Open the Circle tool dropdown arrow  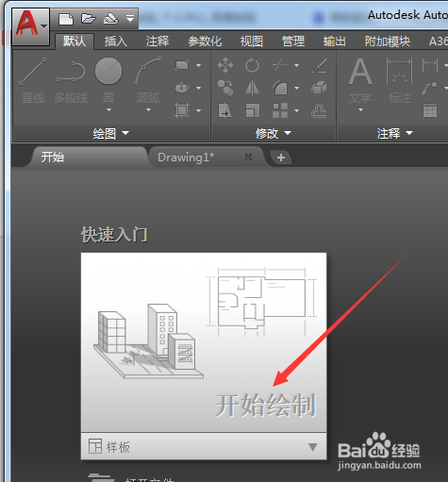[108, 109]
